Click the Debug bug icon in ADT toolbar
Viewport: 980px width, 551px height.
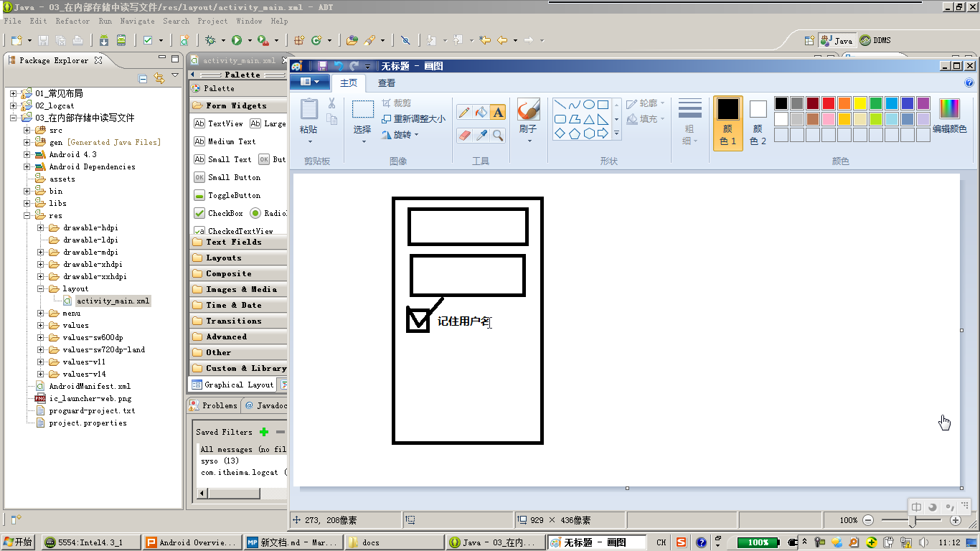coord(210,40)
